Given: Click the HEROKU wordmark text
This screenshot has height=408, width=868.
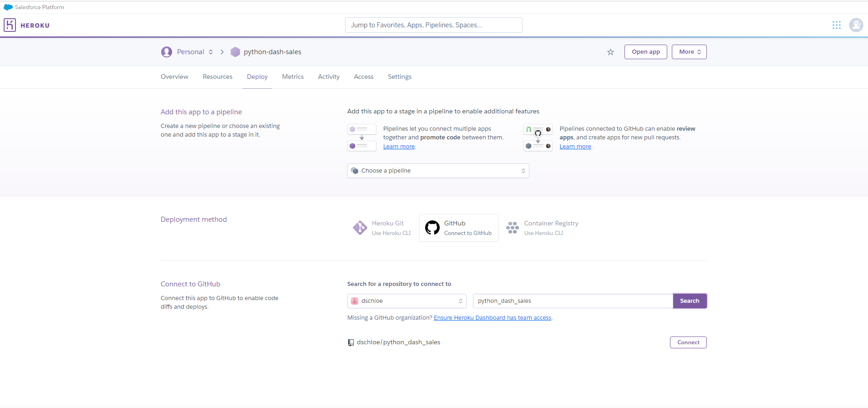Looking at the screenshot, I should (35, 25).
